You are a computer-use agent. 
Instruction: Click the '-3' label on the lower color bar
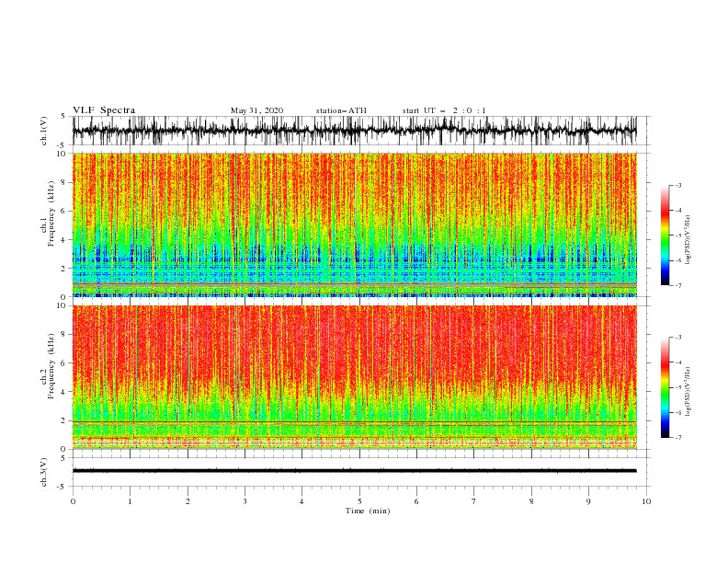click(x=678, y=338)
